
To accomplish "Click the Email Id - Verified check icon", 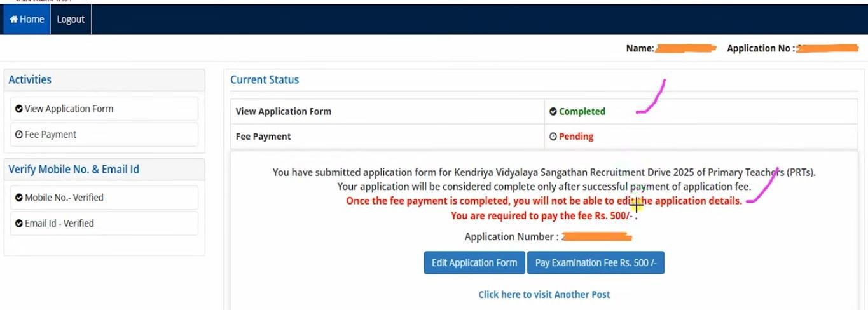I will (19, 224).
